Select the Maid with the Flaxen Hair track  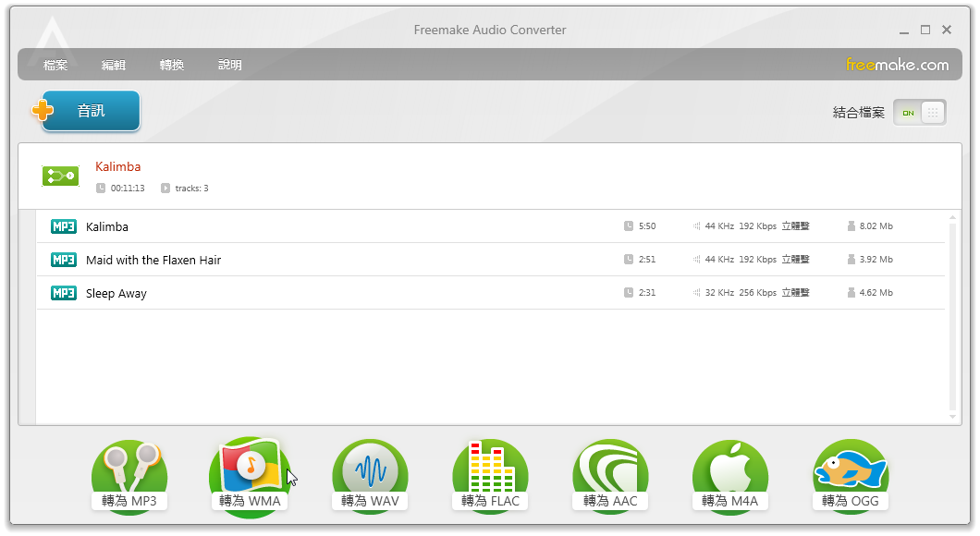coord(153,260)
